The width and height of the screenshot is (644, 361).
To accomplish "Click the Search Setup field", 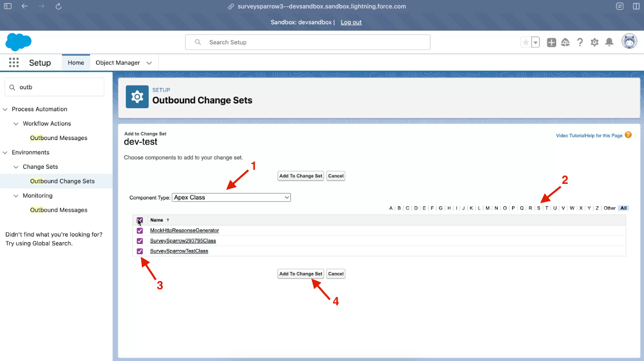I will [308, 42].
